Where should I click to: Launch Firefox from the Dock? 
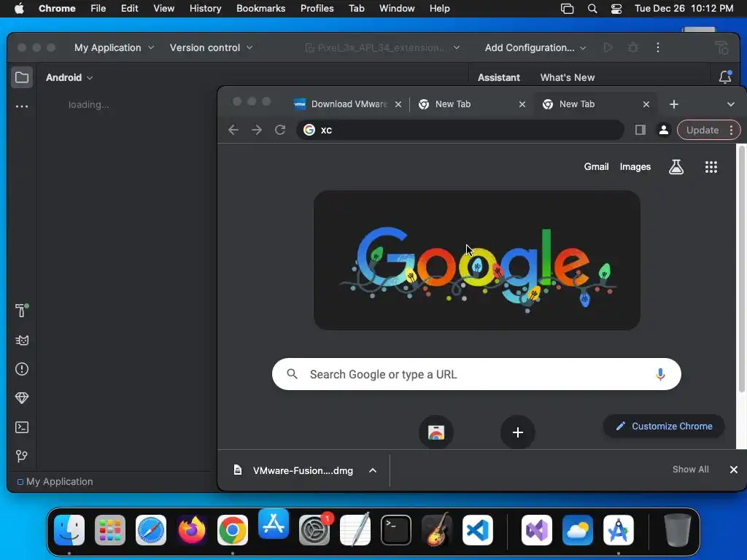pyautogui.click(x=192, y=530)
